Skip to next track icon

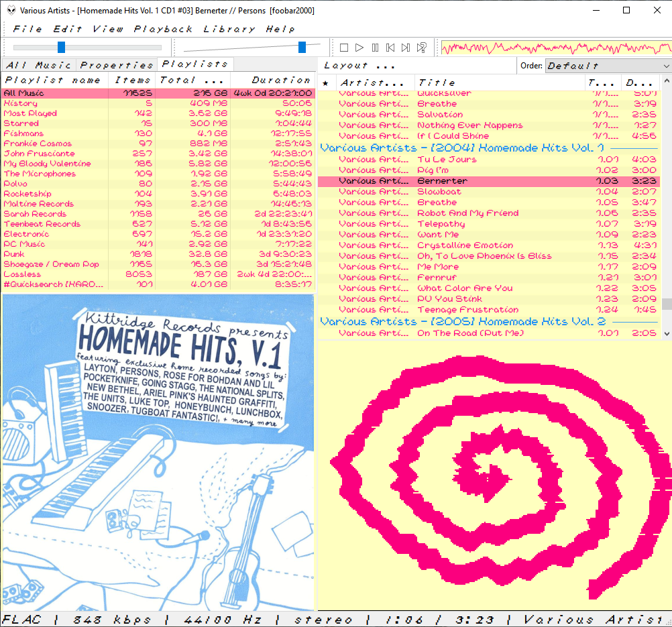tap(405, 47)
